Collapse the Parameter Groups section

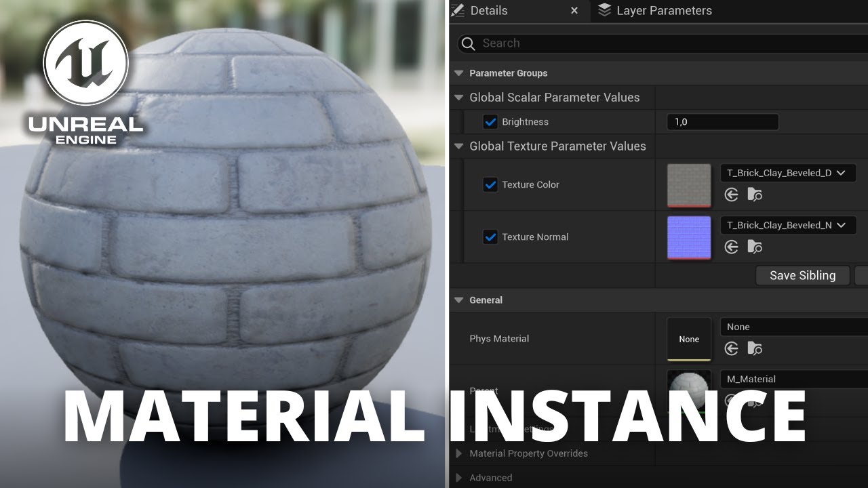459,73
